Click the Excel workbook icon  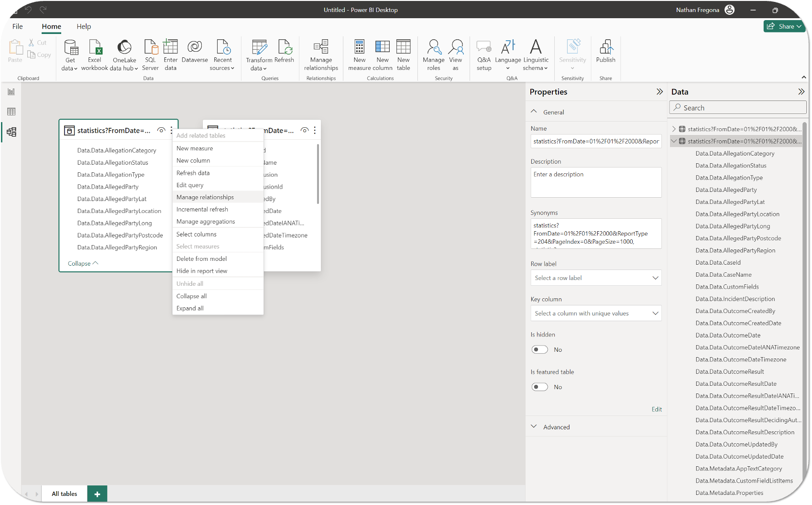point(95,47)
